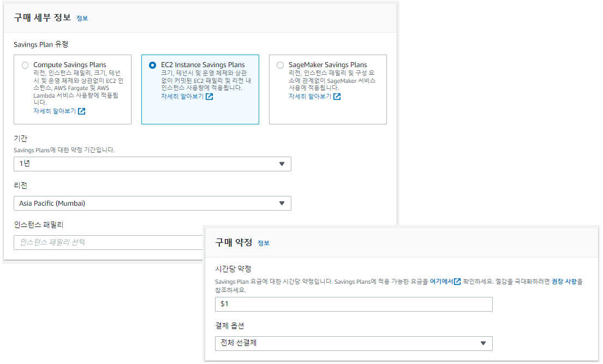
Task: Open 자세히 알아보기 link under EC2 Instance Savings Plans
Action: pyautogui.click(x=182, y=96)
